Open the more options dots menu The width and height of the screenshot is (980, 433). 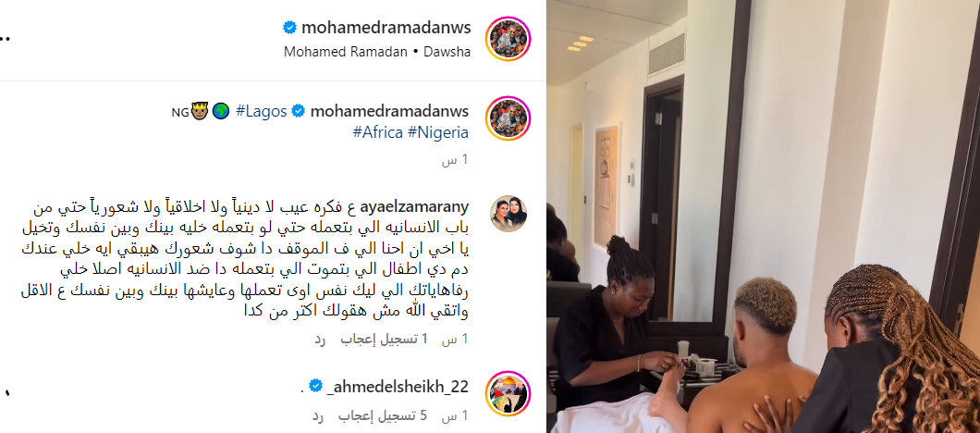5,39
